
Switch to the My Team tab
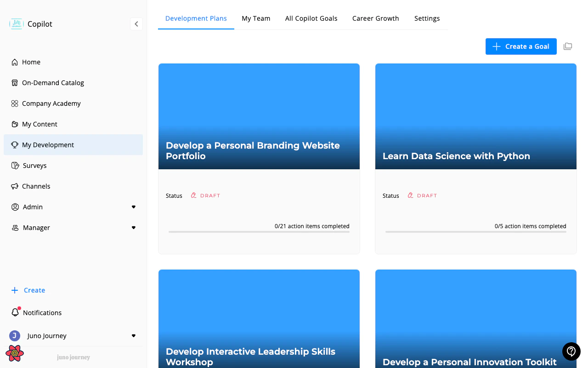(256, 18)
